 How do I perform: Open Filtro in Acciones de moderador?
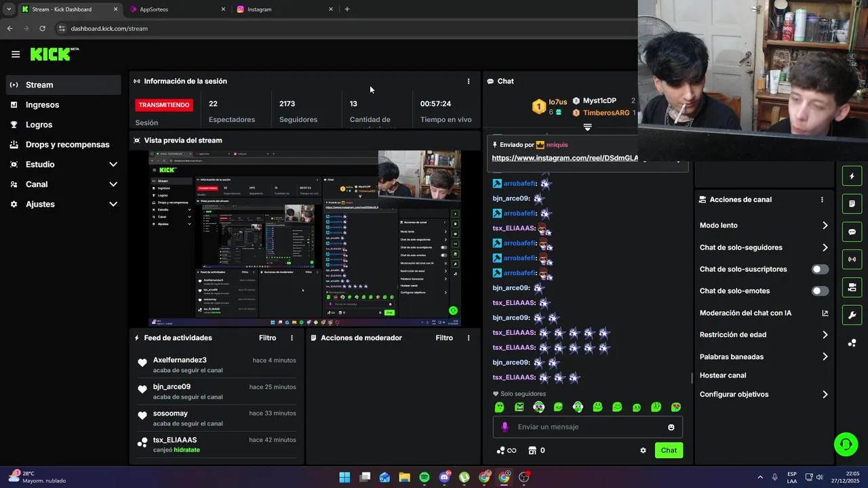[444, 338]
